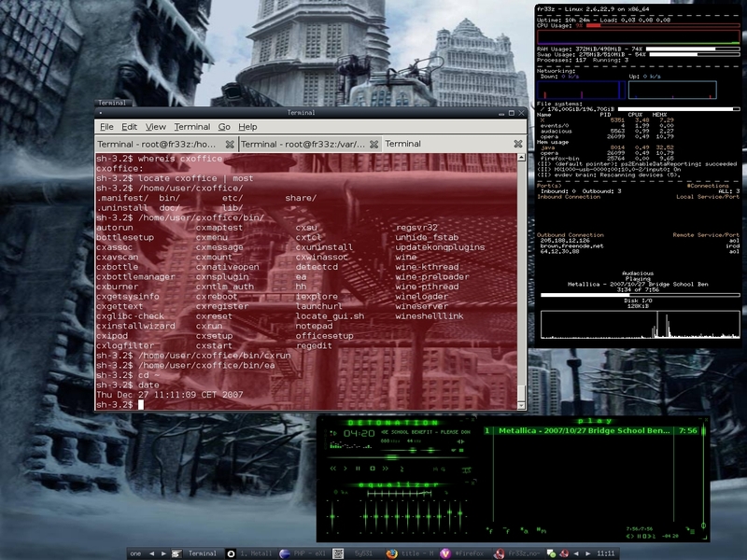
Task: Open the File menu in Terminal
Action: 106,127
